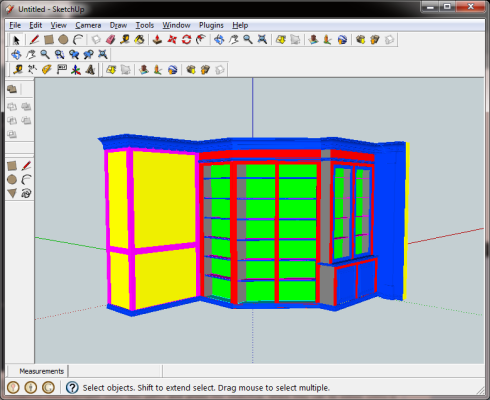Activate the Eraser tool
The height and width of the screenshot is (400, 490).
tap(110, 40)
